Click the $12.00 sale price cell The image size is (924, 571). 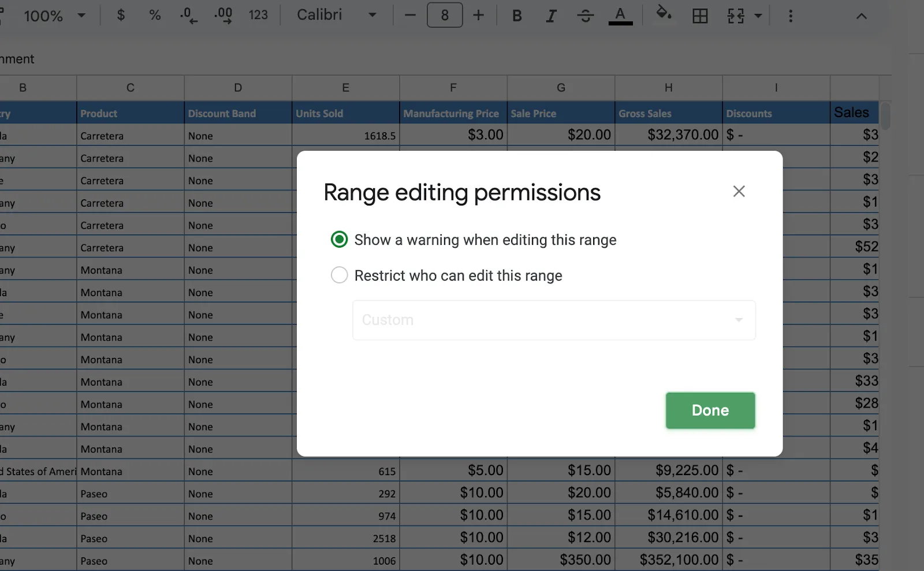coord(561,538)
